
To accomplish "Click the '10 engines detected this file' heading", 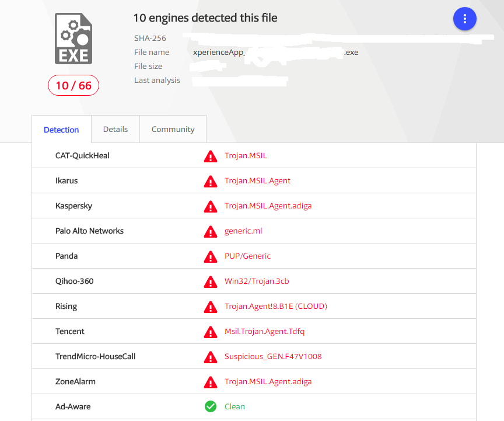I will (x=205, y=18).
